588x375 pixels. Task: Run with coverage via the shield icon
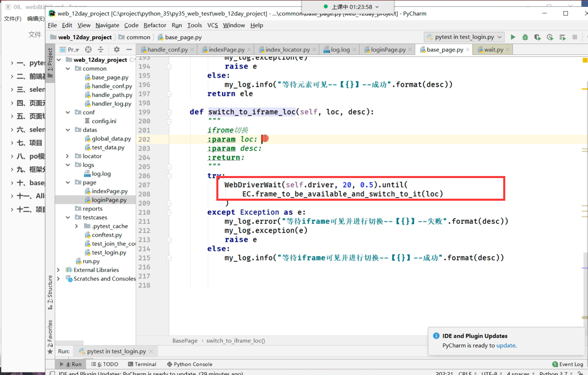click(x=537, y=37)
